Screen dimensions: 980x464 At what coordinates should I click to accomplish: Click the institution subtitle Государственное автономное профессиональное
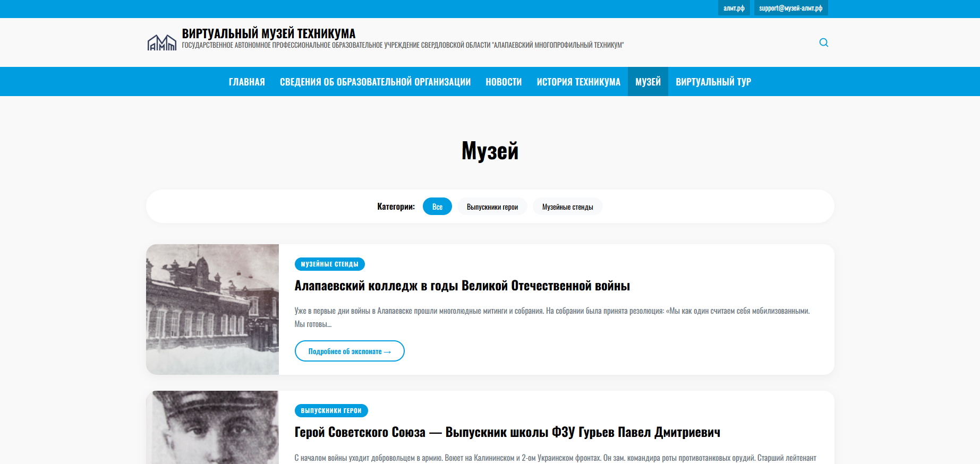403,45
